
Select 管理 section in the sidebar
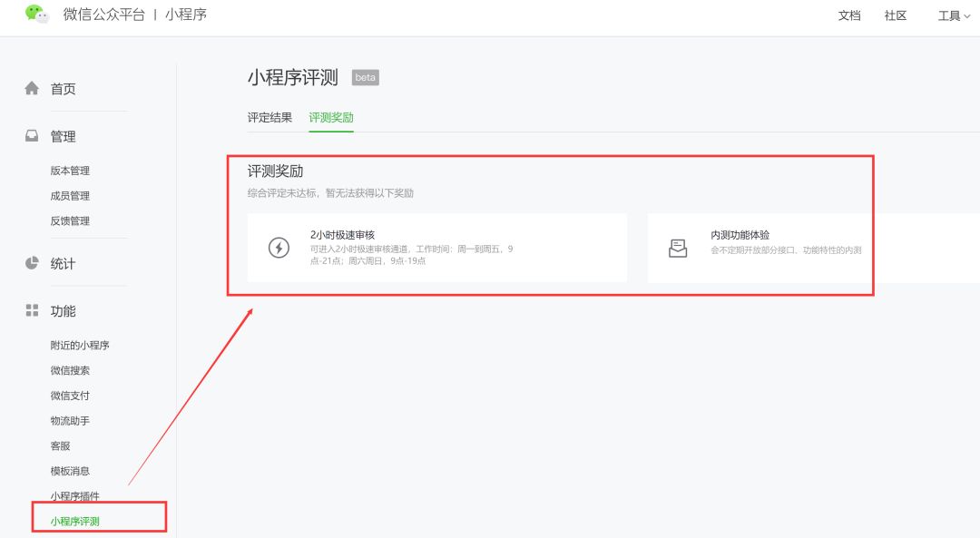coord(64,136)
